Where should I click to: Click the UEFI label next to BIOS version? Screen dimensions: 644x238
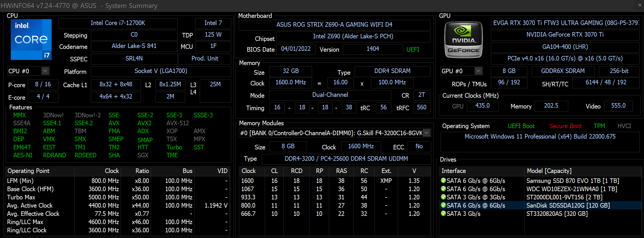click(x=413, y=50)
